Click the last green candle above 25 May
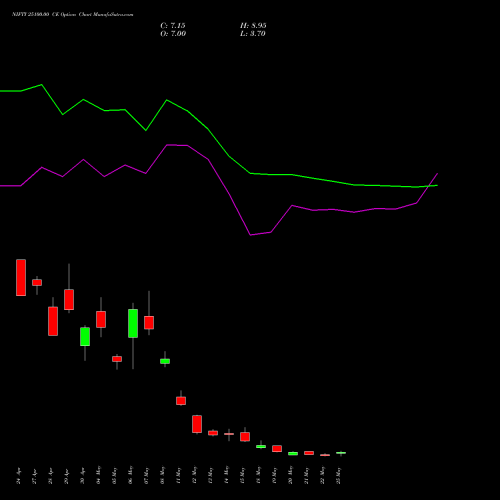 tap(341, 453)
